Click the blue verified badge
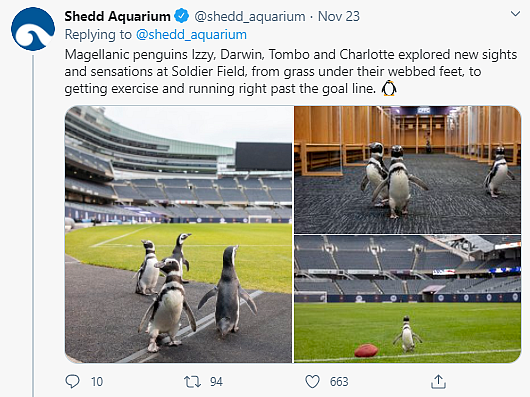Viewport: 530px width, 397px height. [x=182, y=16]
